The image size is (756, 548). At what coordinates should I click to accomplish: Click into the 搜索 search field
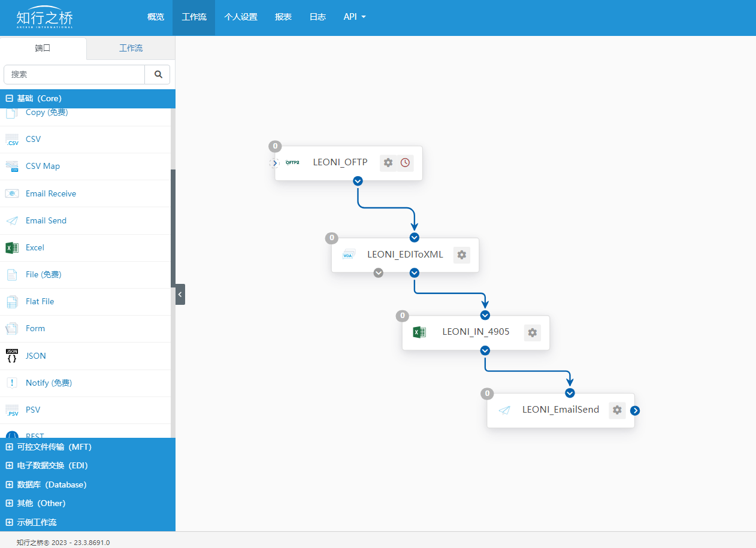click(75, 75)
